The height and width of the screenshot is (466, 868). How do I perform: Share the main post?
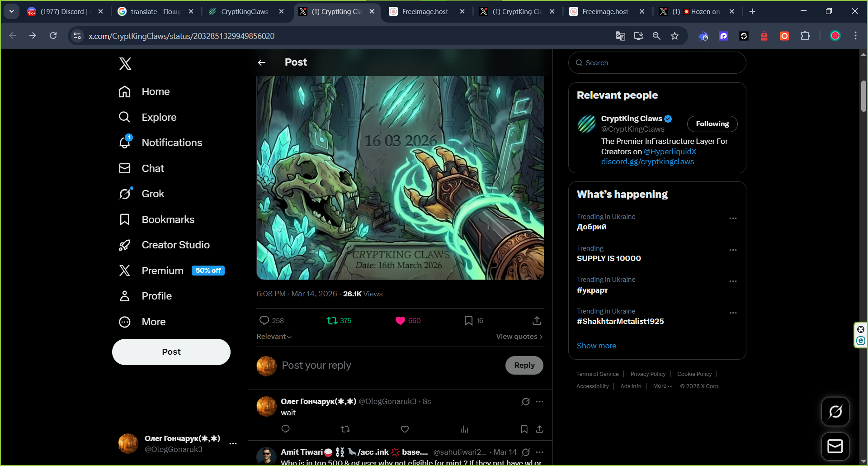click(x=537, y=320)
